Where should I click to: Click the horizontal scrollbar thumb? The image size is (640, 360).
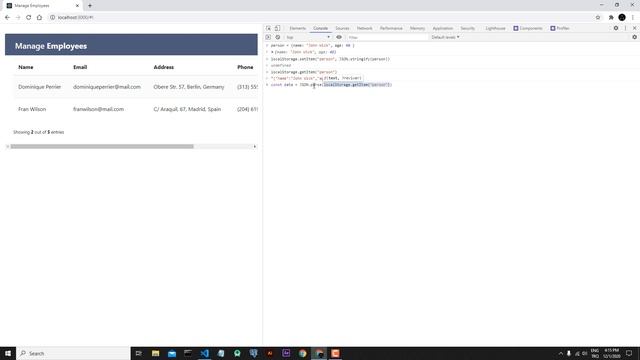point(102,147)
